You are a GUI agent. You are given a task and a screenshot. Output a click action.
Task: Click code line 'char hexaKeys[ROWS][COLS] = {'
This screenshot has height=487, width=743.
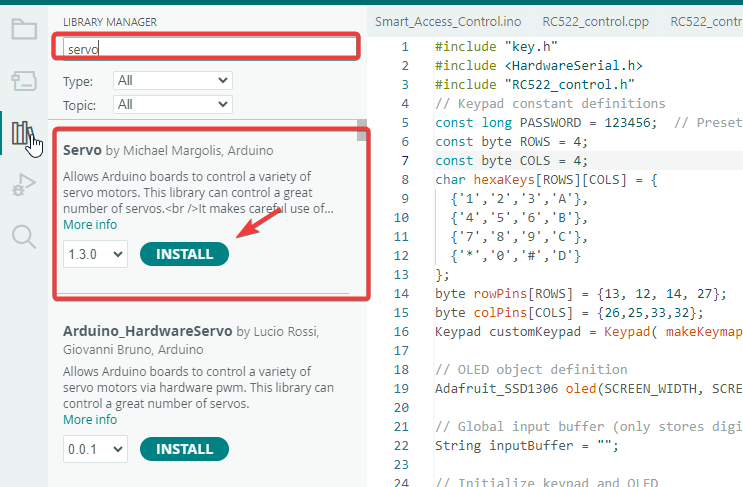[546, 180]
